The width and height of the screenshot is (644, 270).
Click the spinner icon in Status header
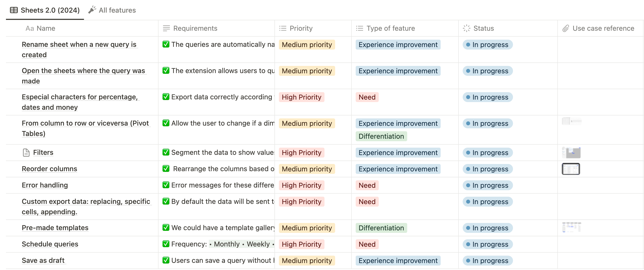coord(466,28)
